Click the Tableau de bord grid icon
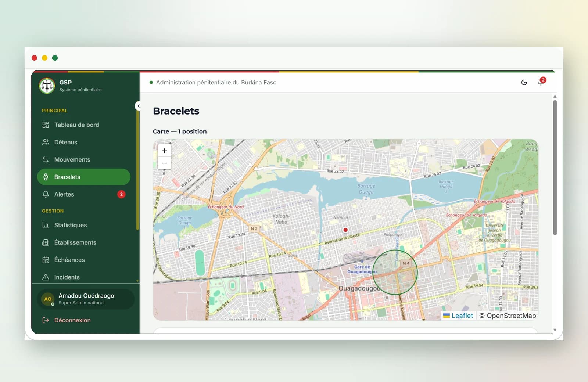Image resolution: width=588 pixels, height=382 pixels. [x=46, y=125]
